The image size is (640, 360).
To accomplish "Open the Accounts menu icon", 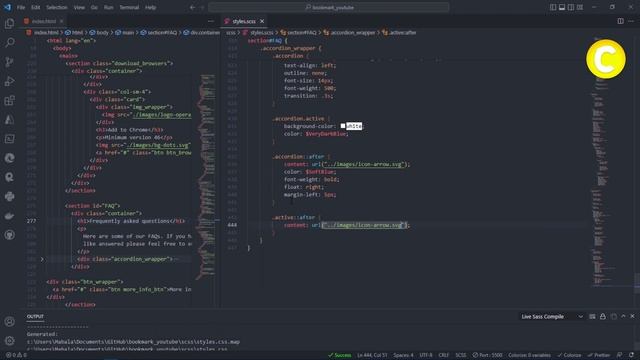I will [9, 322].
